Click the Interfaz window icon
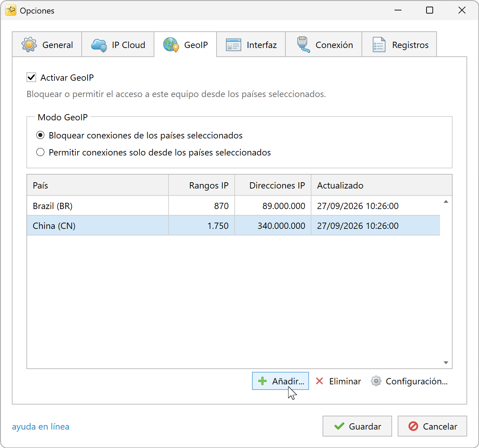The height and width of the screenshot is (448, 479). (x=234, y=45)
